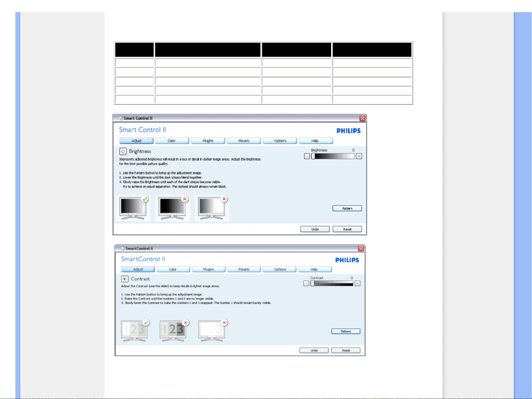Click the PHILIPS logo in the Contrast window
Screen dimensions: 532x399
tap(347, 260)
